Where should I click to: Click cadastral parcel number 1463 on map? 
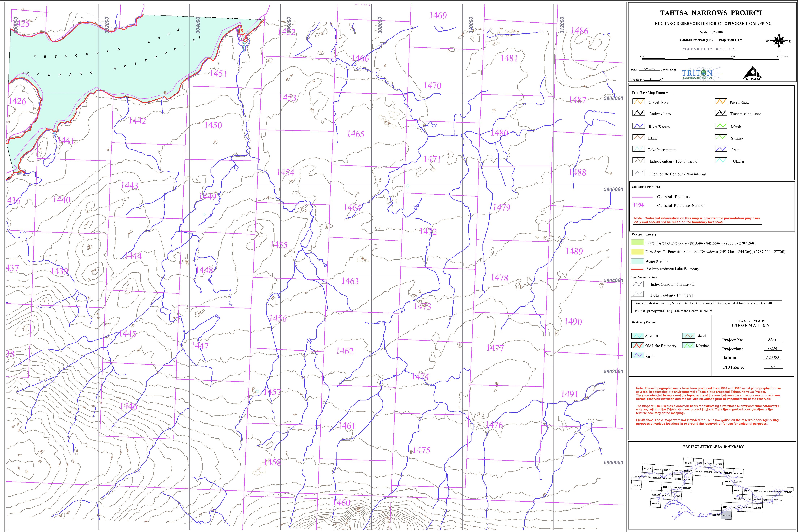point(350,281)
